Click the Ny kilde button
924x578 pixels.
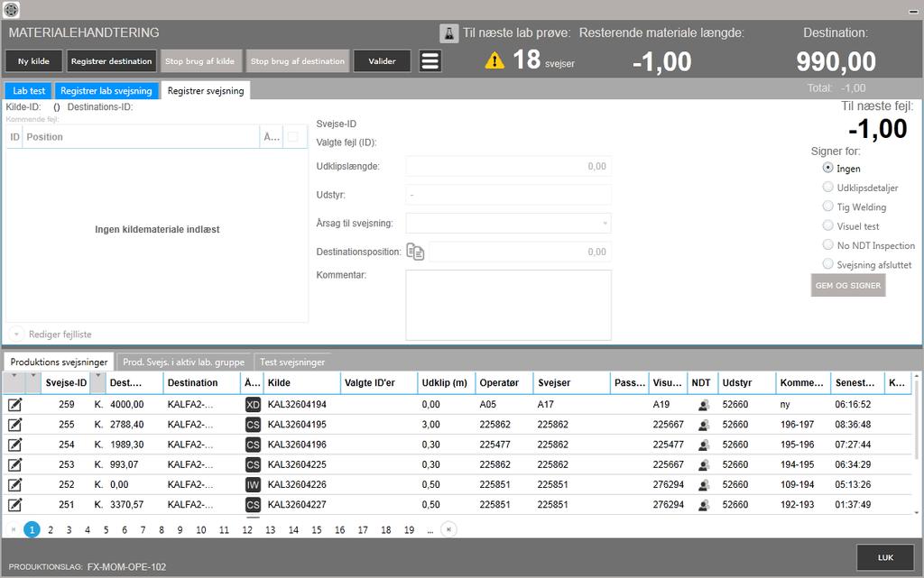pos(33,60)
